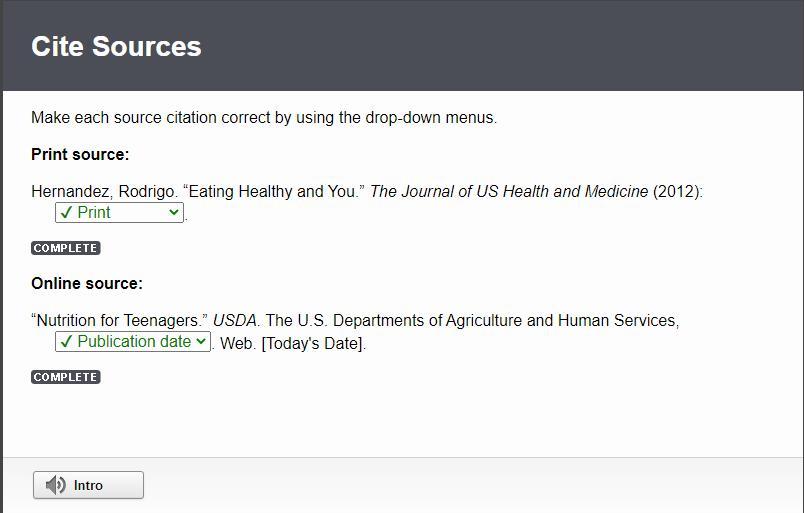This screenshot has width=804, height=513.
Task: Open the Publication date drop-down menu
Action: pos(133,341)
